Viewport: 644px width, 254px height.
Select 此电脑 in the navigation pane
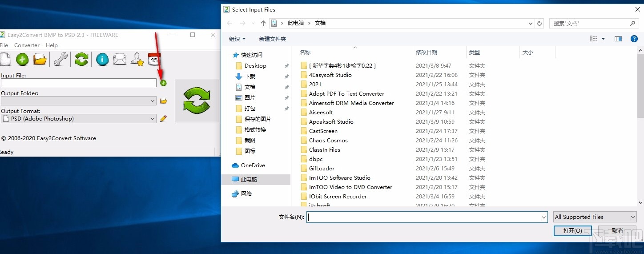pos(256,179)
